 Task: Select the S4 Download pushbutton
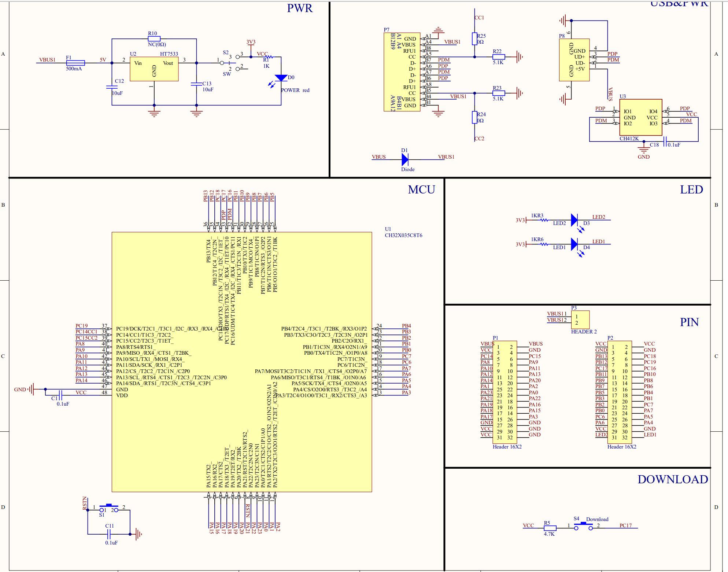point(583,526)
